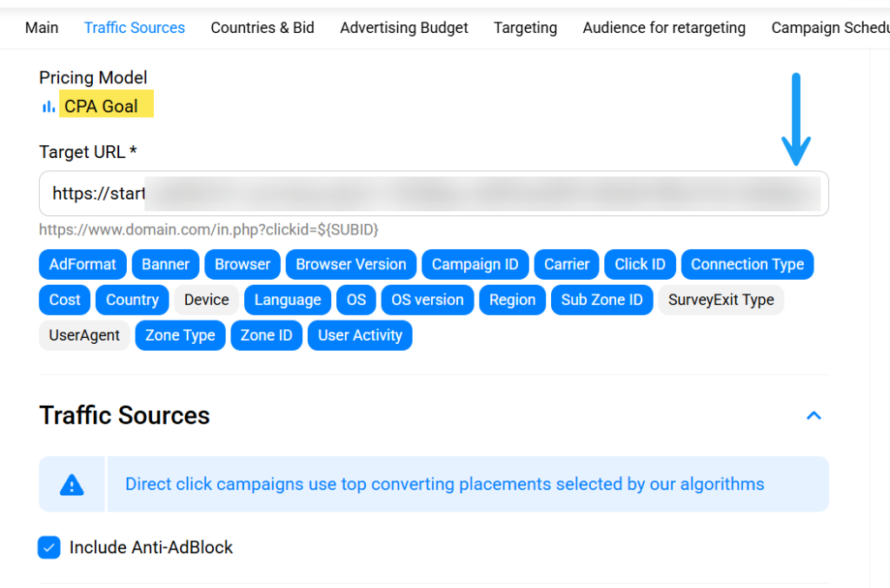This screenshot has width=890, height=588.
Task: Open the Countries & Bid tab
Action: point(262,27)
